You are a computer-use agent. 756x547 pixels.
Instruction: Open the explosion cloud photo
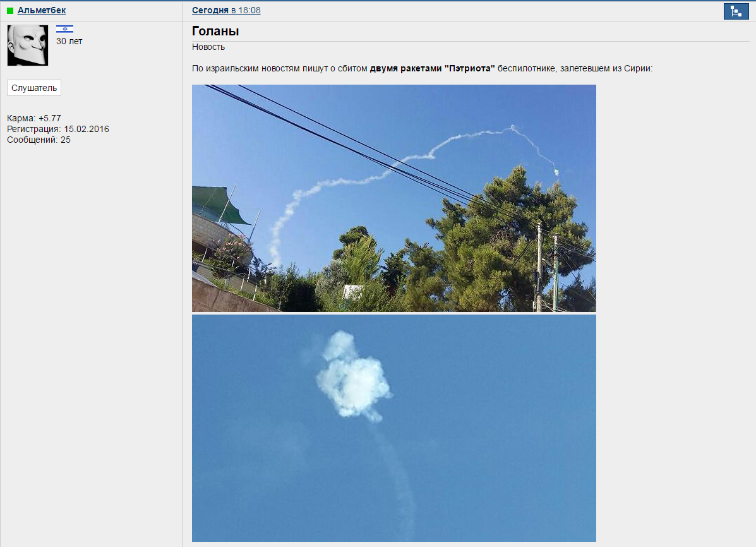[x=394, y=428]
